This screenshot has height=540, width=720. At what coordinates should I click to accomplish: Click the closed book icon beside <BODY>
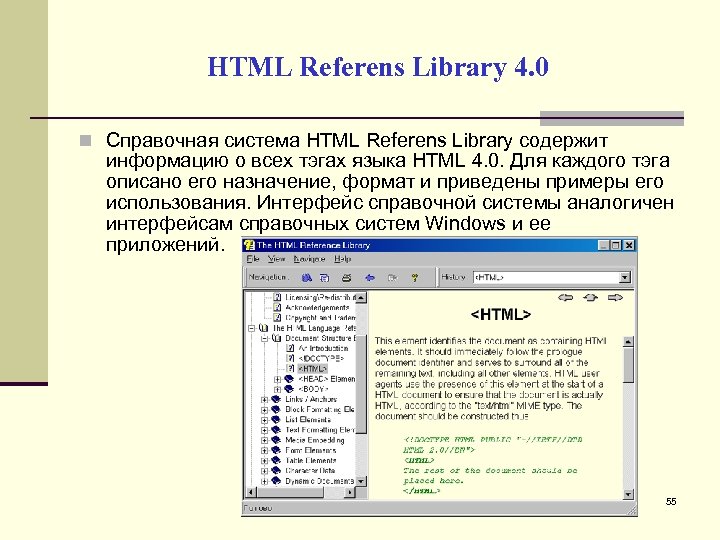coord(289,389)
